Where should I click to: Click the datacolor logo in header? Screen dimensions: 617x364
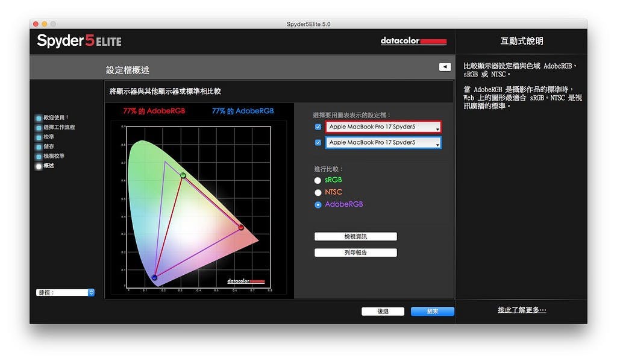tap(413, 41)
